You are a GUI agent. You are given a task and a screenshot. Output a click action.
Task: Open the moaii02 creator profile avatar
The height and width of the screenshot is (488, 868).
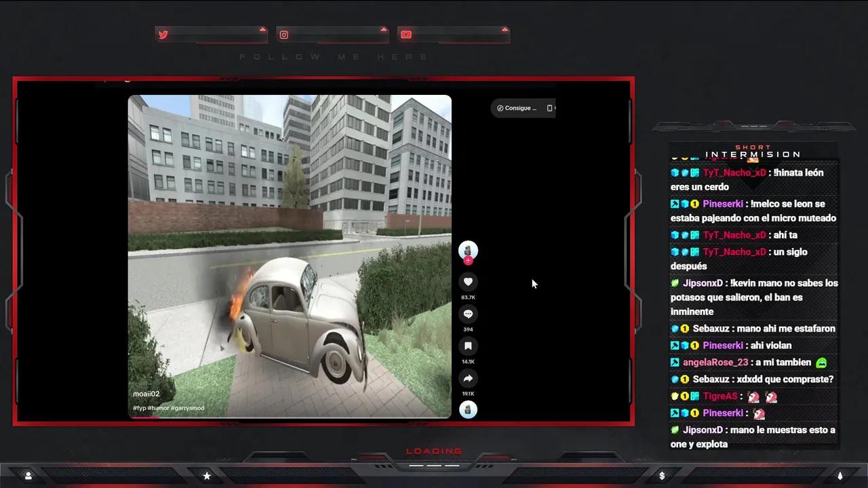tap(468, 250)
